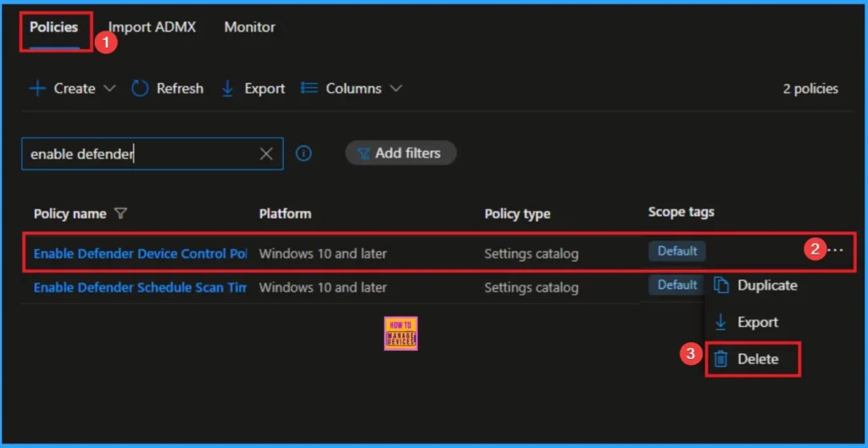The height and width of the screenshot is (448, 868).
Task: Click the Create plus icon
Action: point(37,88)
